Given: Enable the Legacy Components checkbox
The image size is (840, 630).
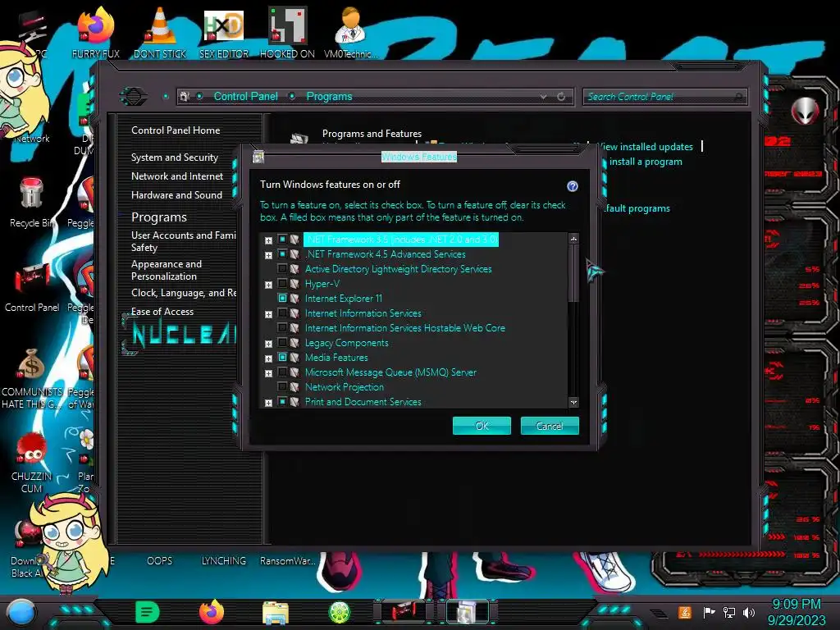Looking at the screenshot, I should pyautogui.click(x=282, y=342).
